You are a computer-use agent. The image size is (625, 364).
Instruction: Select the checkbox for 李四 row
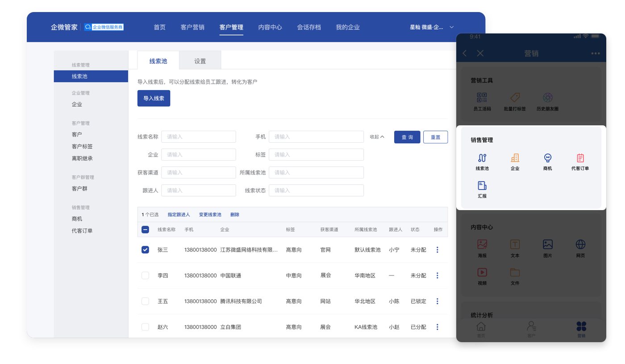coord(145,276)
